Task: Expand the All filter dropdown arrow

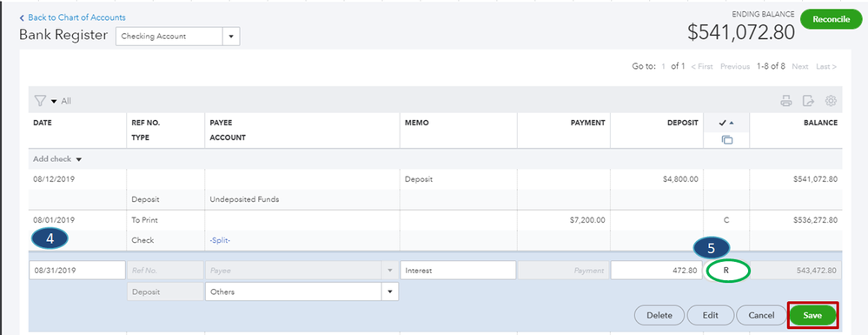Action: (54, 102)
